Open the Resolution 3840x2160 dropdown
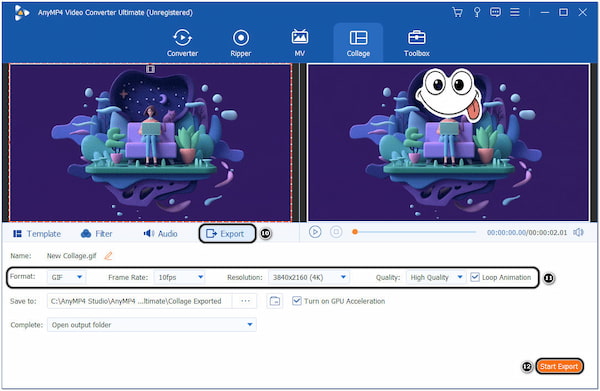The image size is (600, 391). tap(308, 277)
